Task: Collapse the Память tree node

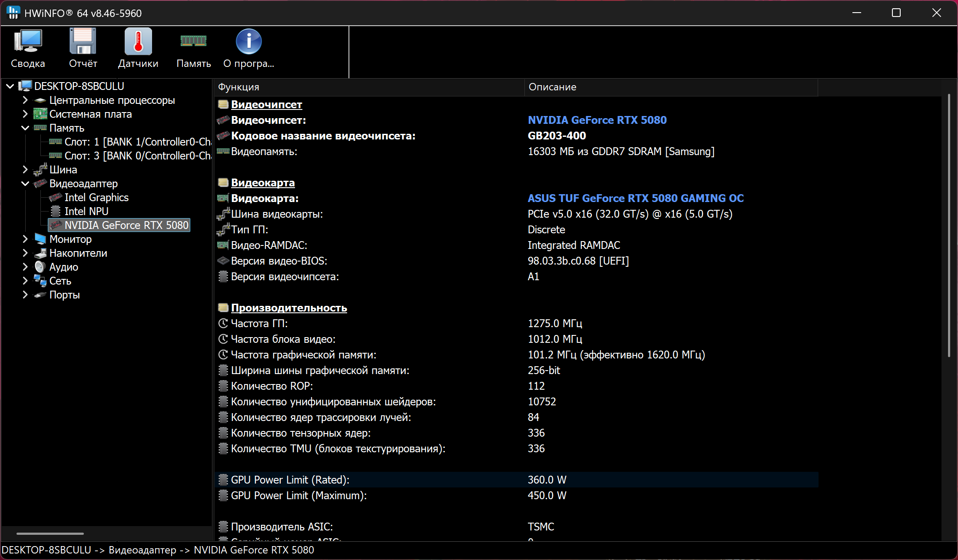Action: click(x=25, y=128)
